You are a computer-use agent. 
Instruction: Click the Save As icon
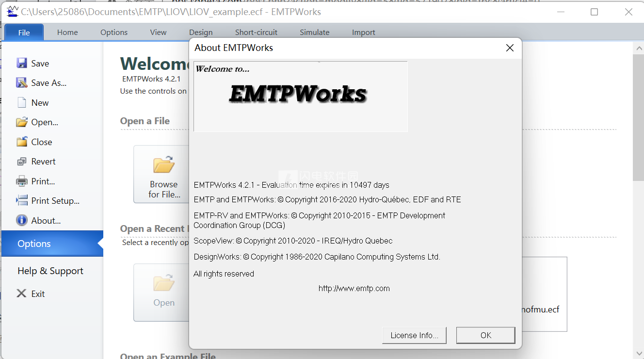pos(22,82)
